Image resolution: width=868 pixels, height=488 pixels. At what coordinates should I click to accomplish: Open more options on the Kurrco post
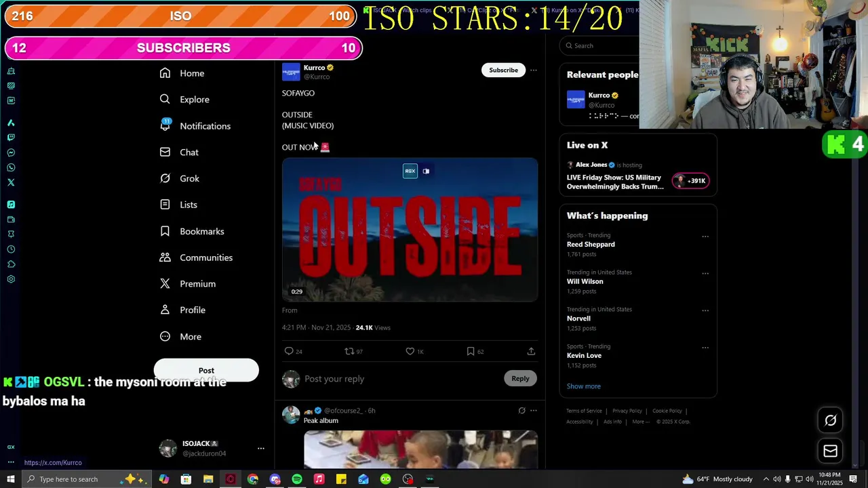pos(533,70)
